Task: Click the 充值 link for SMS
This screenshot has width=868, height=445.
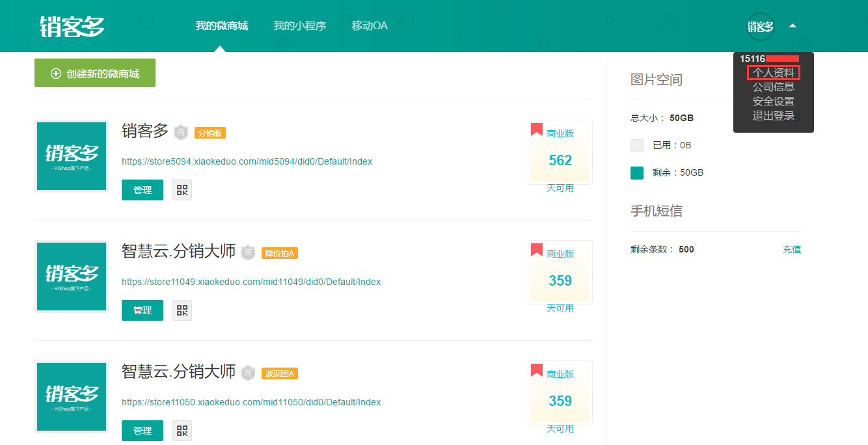Action: click(792, 249)
